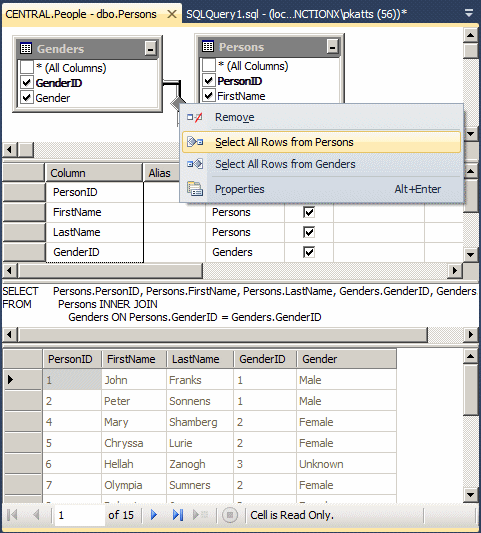Collapse the Persons table box
This screenshot has width=481, height=533.
click(x=332, y=46)
